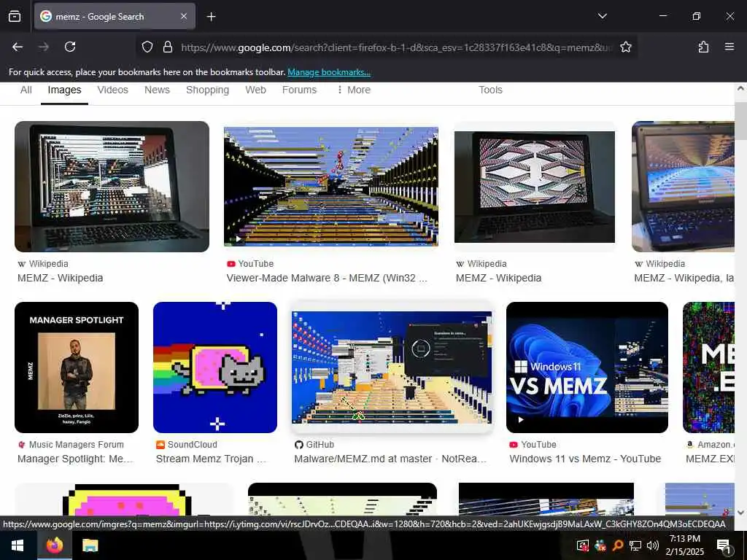747x560 pixels.
Task: Switch to the Videos tab
Action: 113,90
